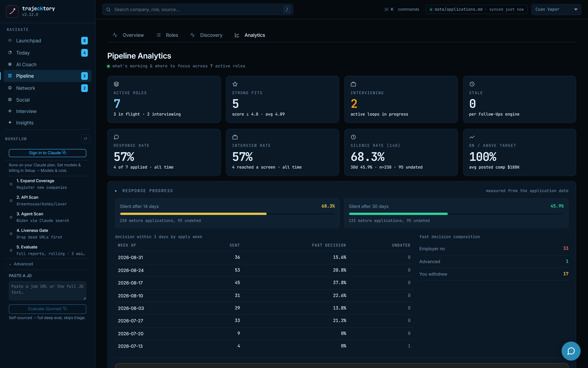Image resolution: width=588 pixels, height=368 pixels.
Task: Click the Stale clock icon
Action: (472, 84)
